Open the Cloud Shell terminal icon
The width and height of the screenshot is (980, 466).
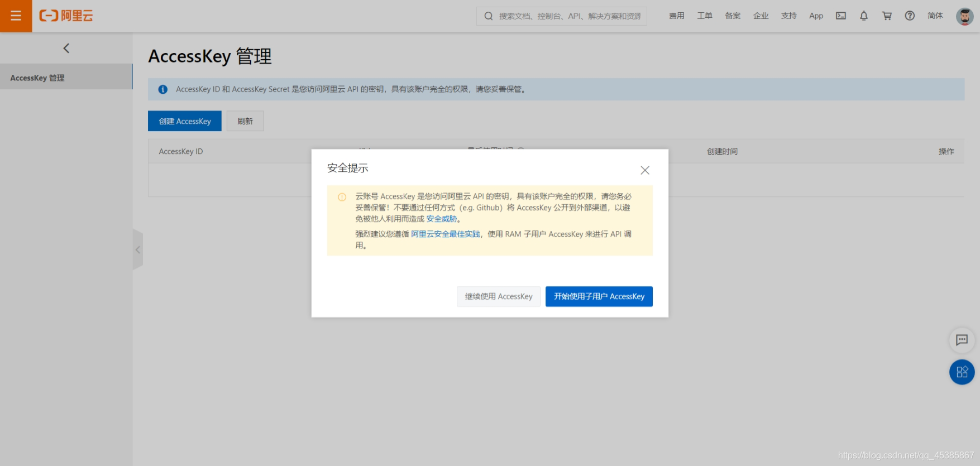(841, 16)
